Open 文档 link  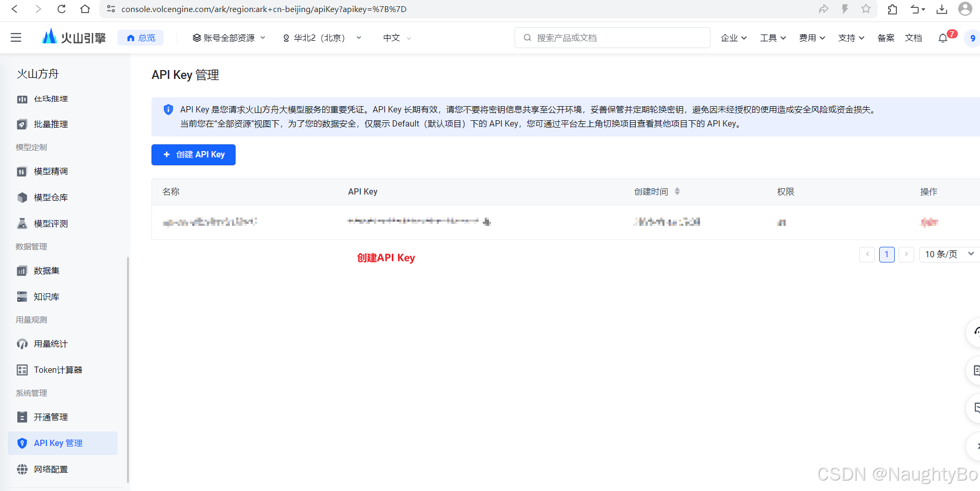coord(914,38)
